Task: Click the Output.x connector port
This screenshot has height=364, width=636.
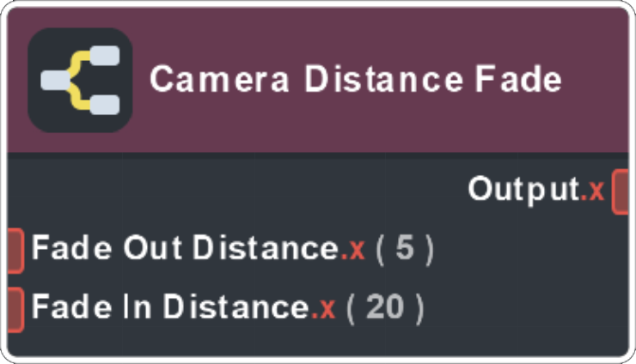Action: coord(621,191)
